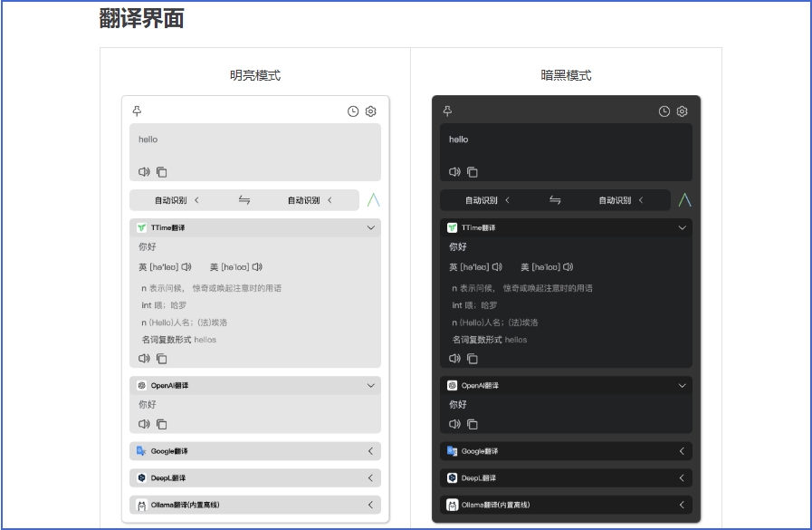Click the dark mode 'hello' input field
The image size is (812, 530).
tap(566, 152)
